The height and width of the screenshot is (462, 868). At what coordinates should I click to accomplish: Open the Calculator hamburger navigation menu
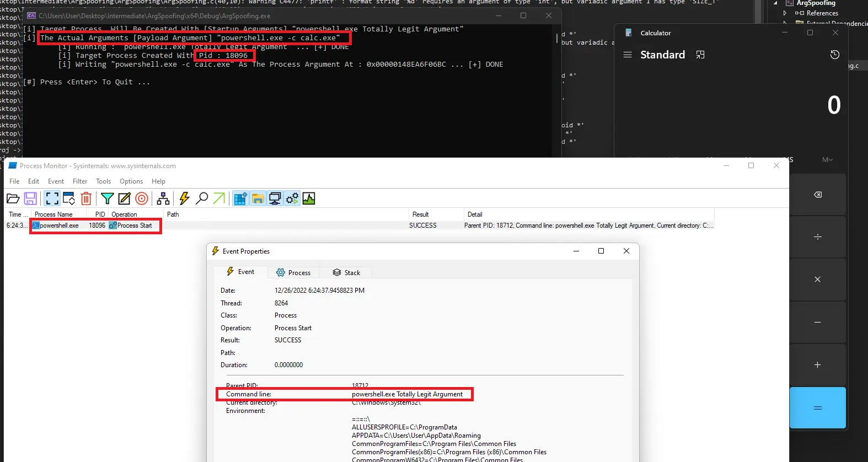tap(628, 55)
